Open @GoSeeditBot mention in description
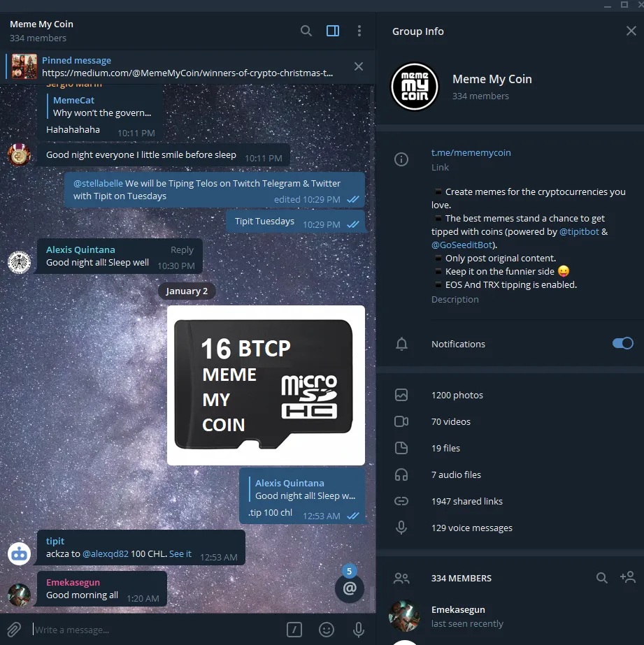This screenshot has width=644, height=645. click(461, 245)
